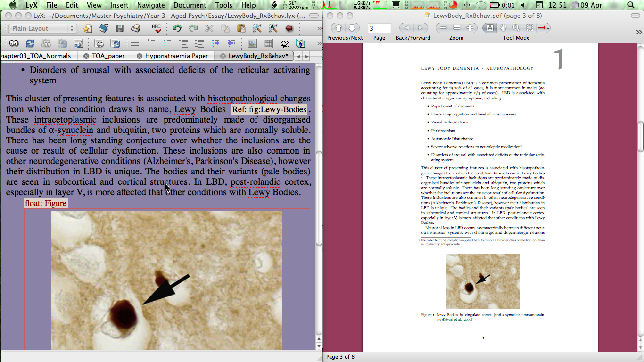Image resolution: width=644 pixels, height=362 pixels.
Task: Go to the next page in Preview
Action: click(352, 28)
